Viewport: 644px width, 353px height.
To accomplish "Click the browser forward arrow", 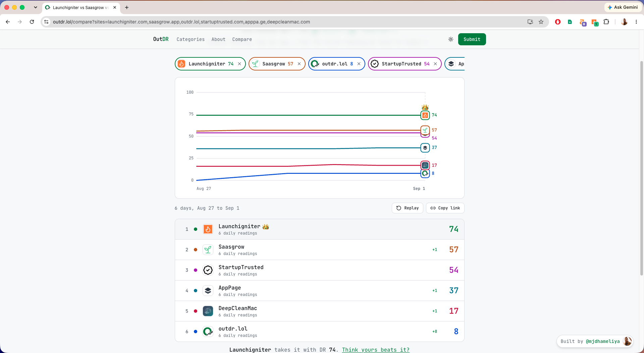I will pyautogui.click(x=20, y=22).
